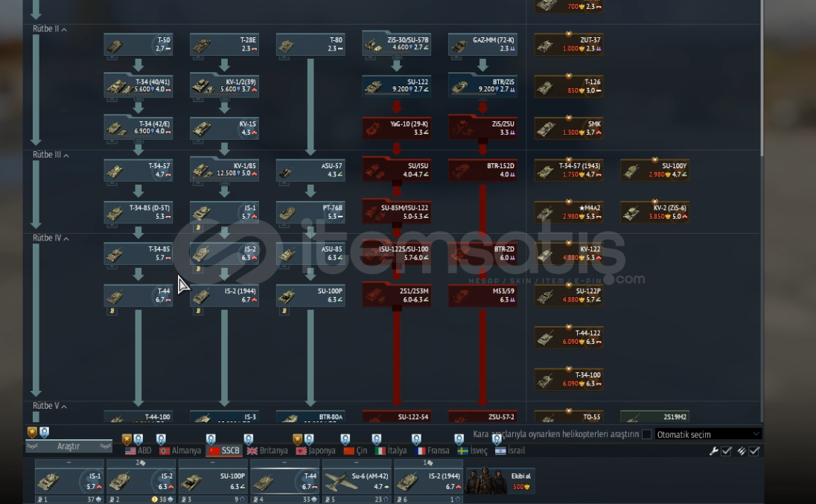Expand the BTR/ZiS vehicle group

482,86
